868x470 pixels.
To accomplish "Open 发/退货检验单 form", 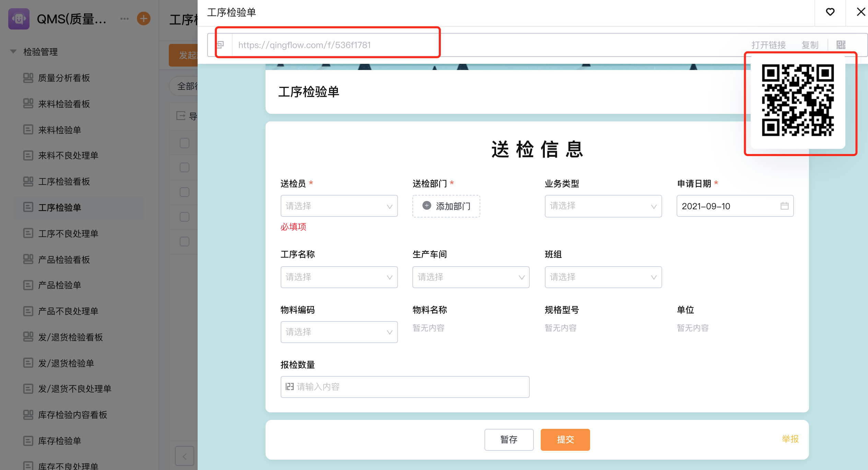I will [x=66, y=363].
